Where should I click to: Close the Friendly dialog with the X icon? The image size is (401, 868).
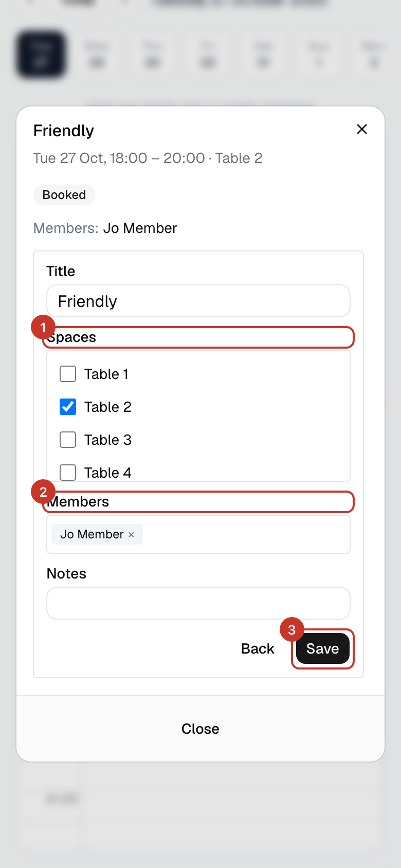point(362,129)
